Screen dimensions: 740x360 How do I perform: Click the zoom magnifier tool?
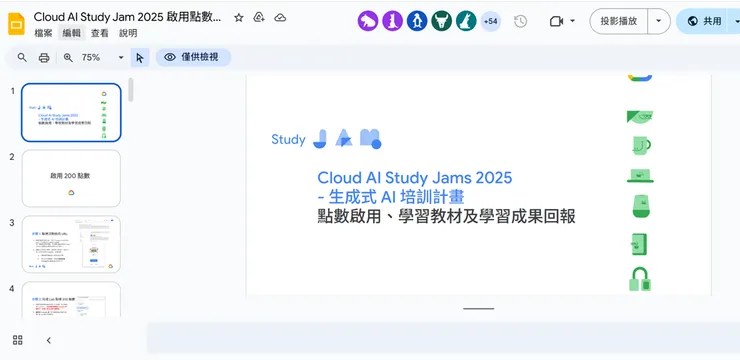click(x=68, y=58)
